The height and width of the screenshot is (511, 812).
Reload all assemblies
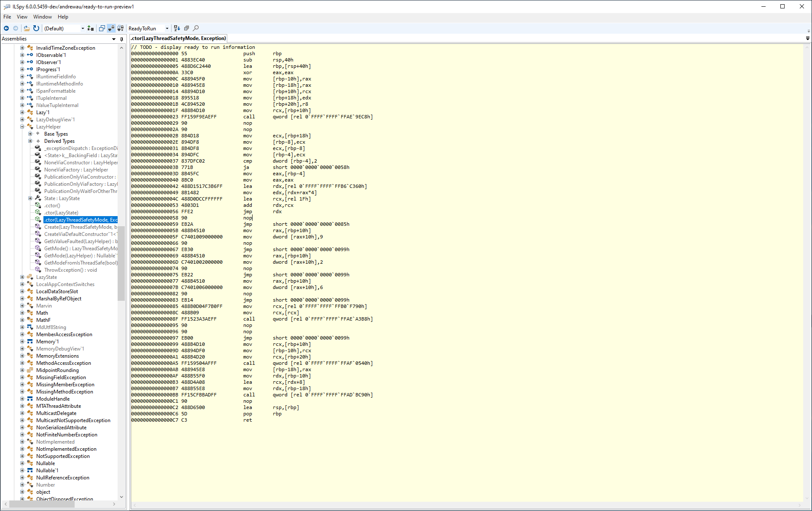click(x=36, y=28)
